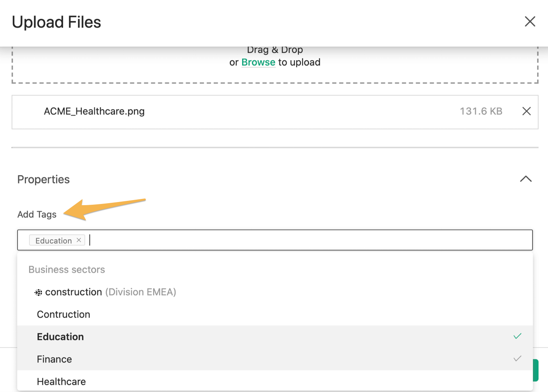Screen dimensions: 548x392
Task: Select construction (Division EMEA) tag
Action: tap(275, 292)
